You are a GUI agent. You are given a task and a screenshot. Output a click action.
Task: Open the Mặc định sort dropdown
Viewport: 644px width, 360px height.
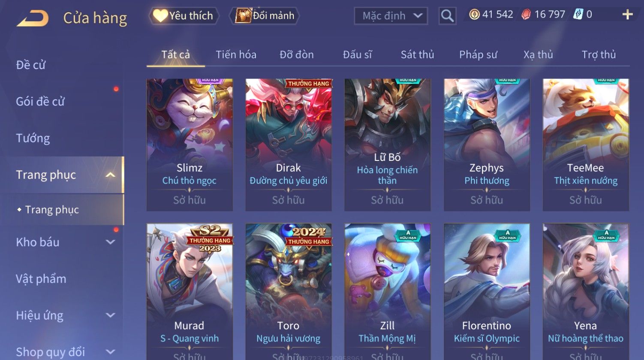pos(391,16)
